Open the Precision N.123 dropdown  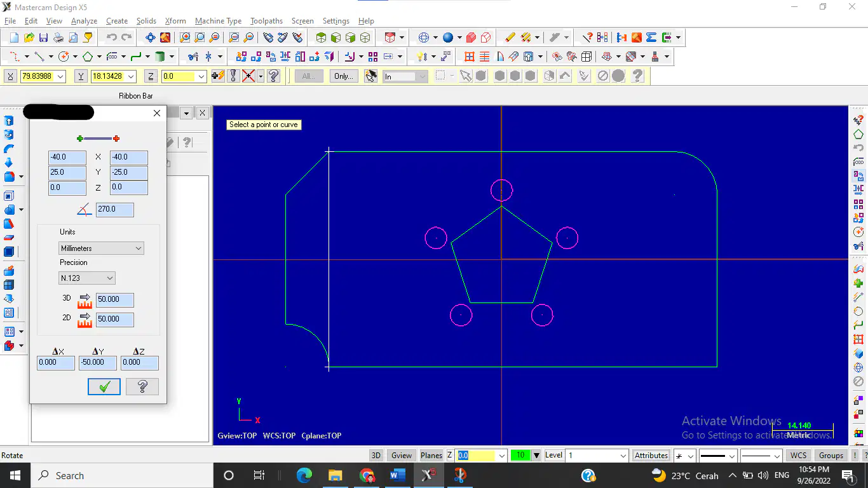87,278
